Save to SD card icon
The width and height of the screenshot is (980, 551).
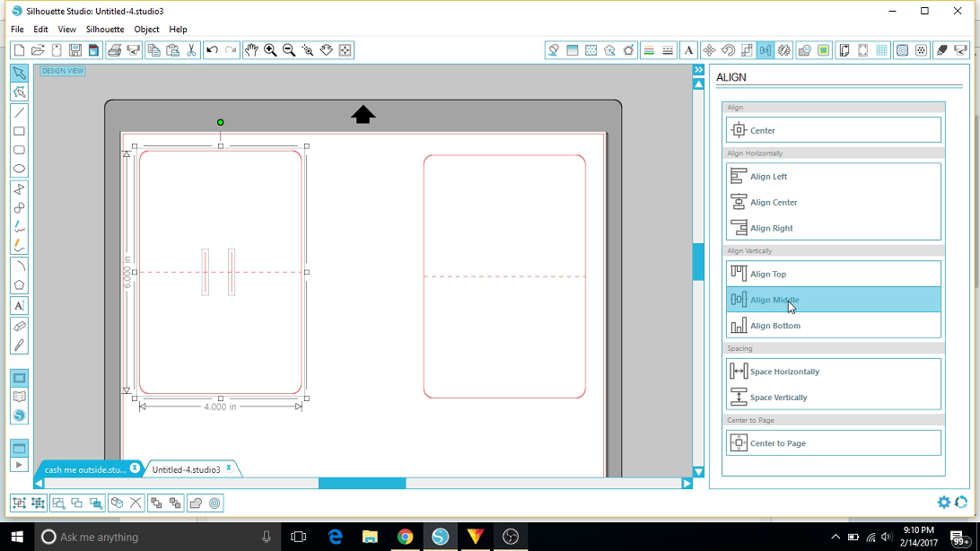tap(93, 50)
